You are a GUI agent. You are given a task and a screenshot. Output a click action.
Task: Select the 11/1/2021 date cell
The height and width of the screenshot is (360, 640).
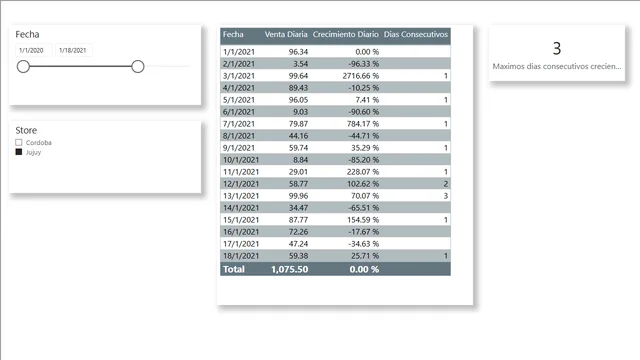(x=241, y=172)
